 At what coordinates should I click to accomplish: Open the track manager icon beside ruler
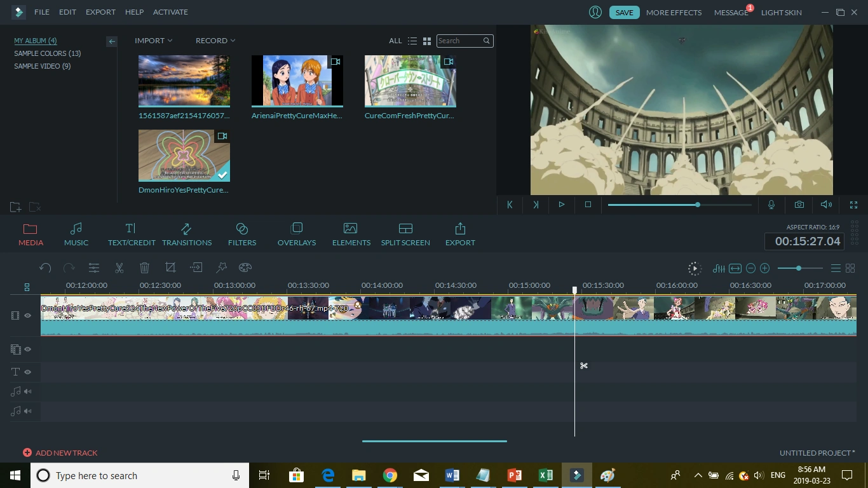tap(27, 287)
